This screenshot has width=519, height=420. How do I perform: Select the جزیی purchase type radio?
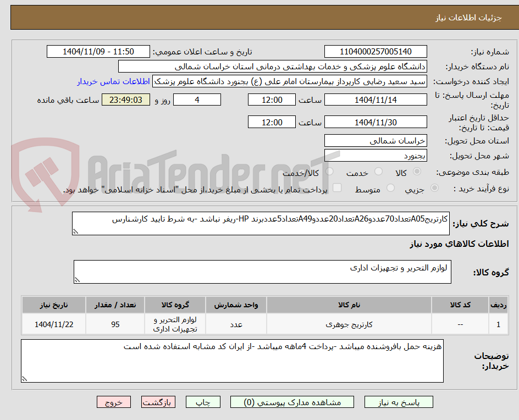point(434,188)
